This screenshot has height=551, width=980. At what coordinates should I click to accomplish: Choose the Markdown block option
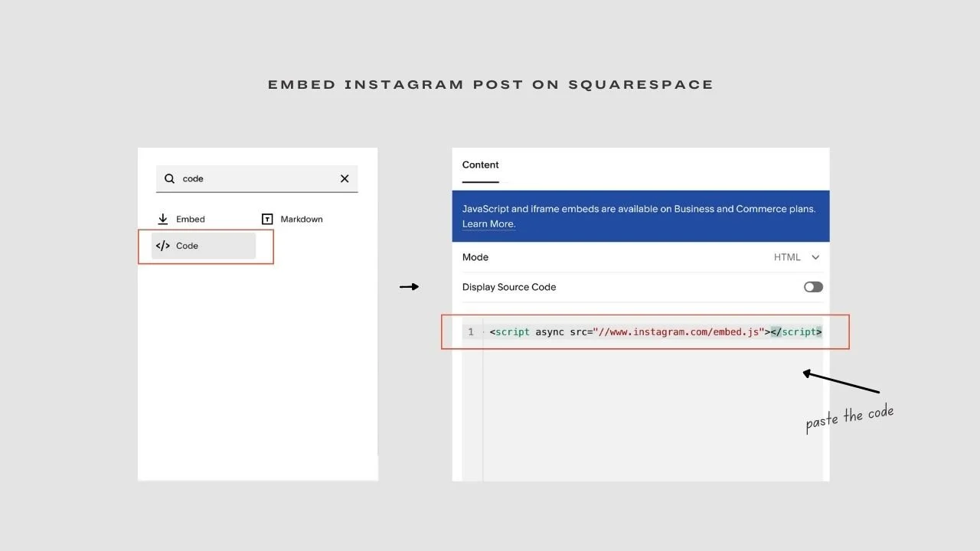coord(292,219)
